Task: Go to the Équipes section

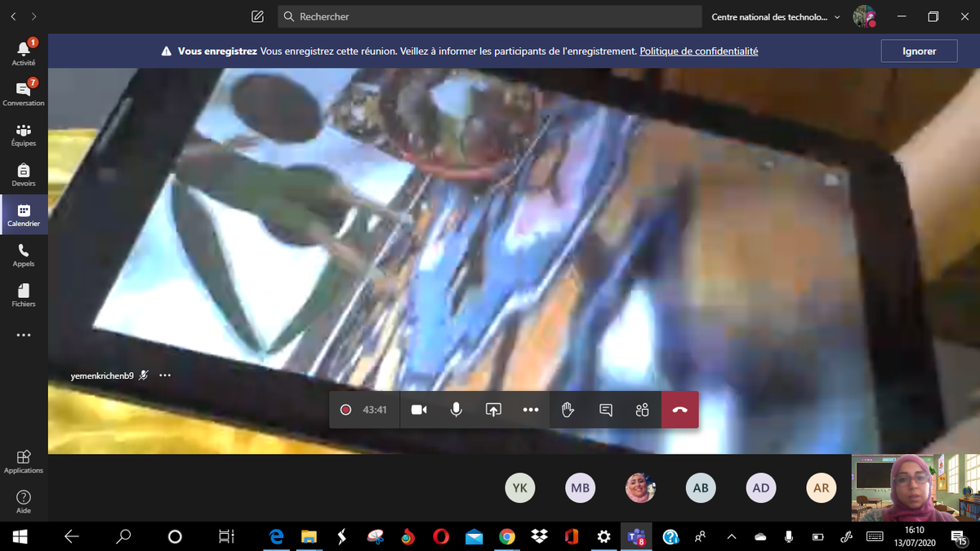Action: coord(24,133)
